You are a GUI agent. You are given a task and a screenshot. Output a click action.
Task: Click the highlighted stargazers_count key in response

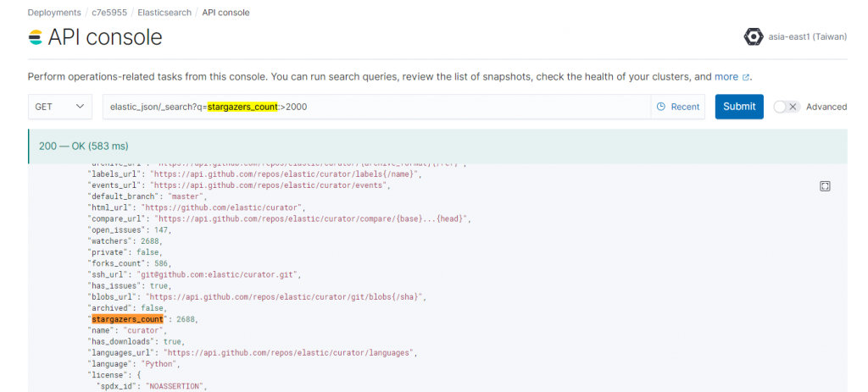pos(127,319)
